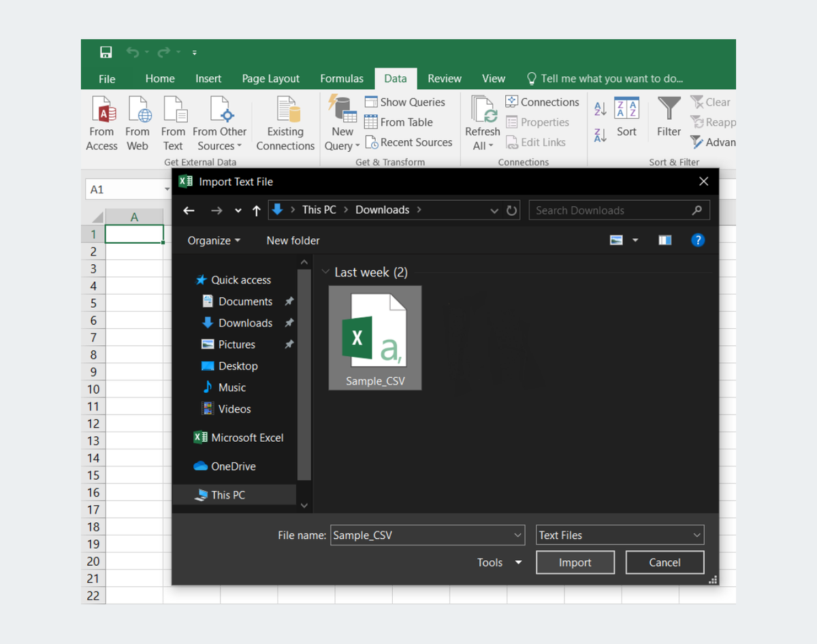Viewport: 817px width, 644px height.
Task: Open the recent locations chevron in the dialog
Action: [238, 210]
